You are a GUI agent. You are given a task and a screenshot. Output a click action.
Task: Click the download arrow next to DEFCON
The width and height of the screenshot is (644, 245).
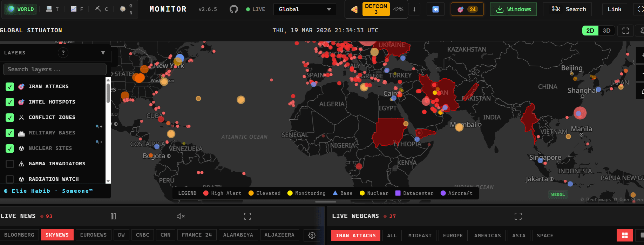(414, 9)
